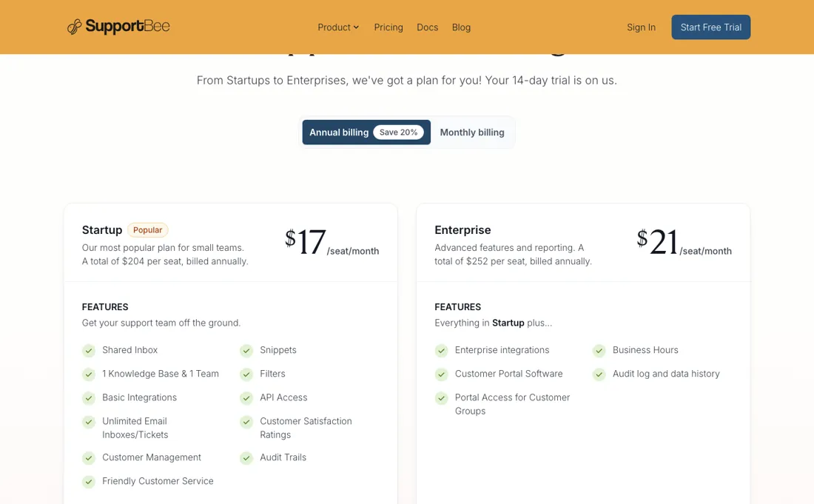Click the Sign In link
The height and width of the screenshot is (504, 814).
(x=641, y=27)
